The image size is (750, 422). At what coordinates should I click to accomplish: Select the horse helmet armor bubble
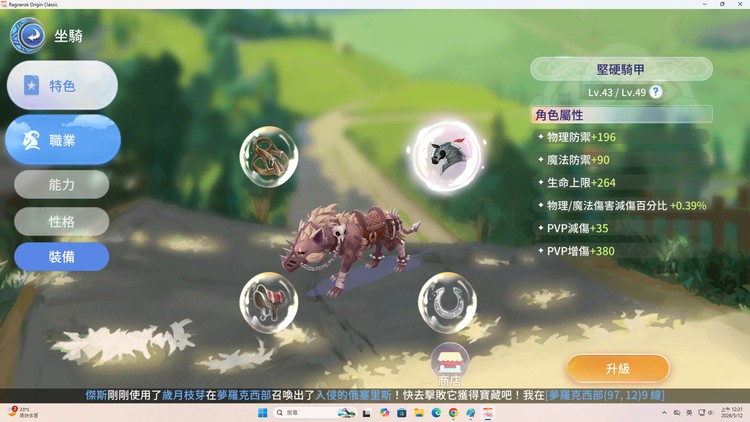pyautogui.click(x=447, y=155)
